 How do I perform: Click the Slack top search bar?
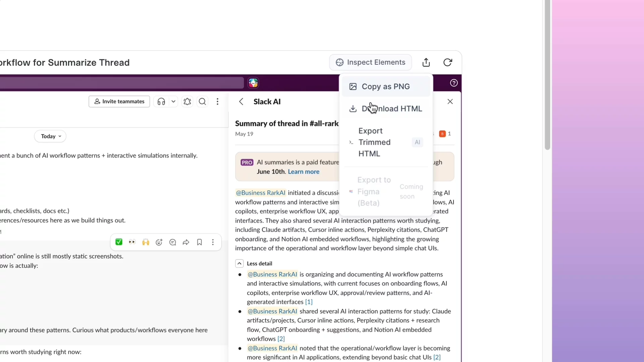point(121,83)
